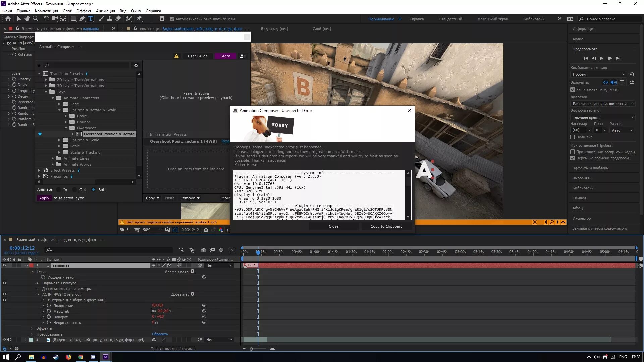Switch to Библиотеки workspace tab
The image size is (644, 362).
pyautogui.click(x=534, y=19)
